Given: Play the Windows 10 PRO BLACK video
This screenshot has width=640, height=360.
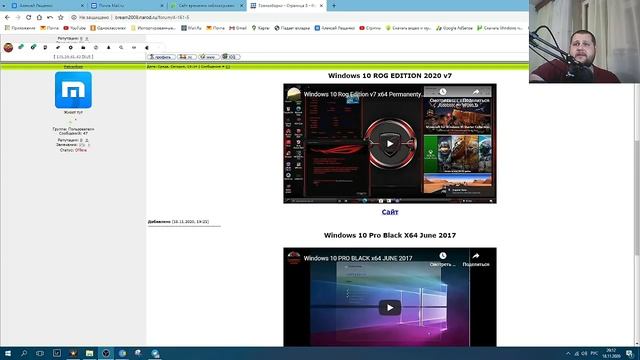Looking at the screenshot, I should pos(390,307).
